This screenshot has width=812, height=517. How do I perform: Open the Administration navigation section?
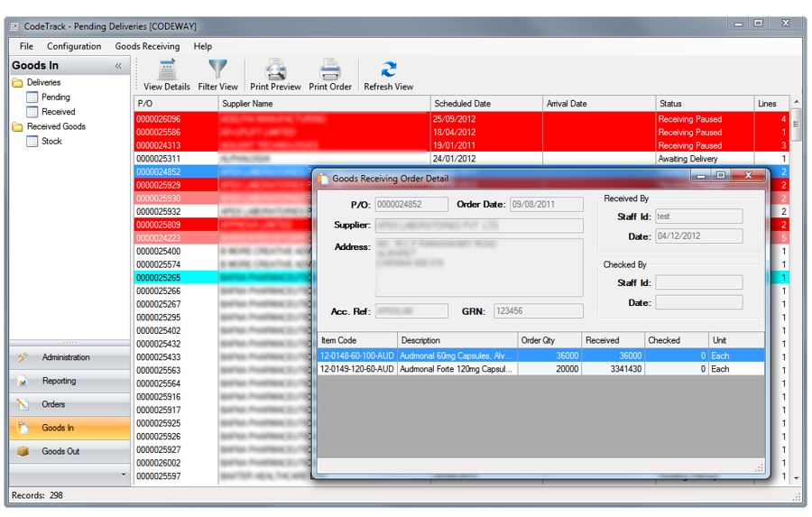[x=66, y=357]
